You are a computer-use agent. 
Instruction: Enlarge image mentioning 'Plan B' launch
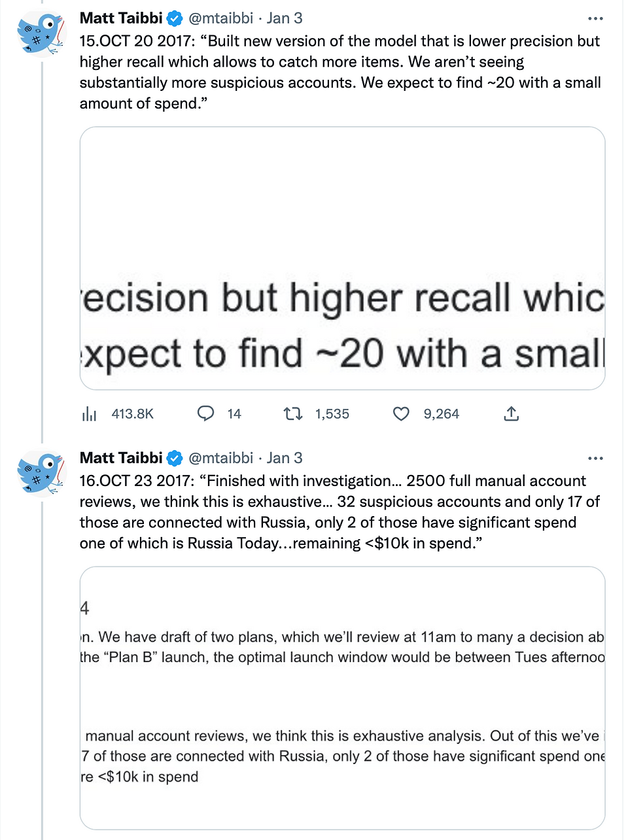point(342,698)
